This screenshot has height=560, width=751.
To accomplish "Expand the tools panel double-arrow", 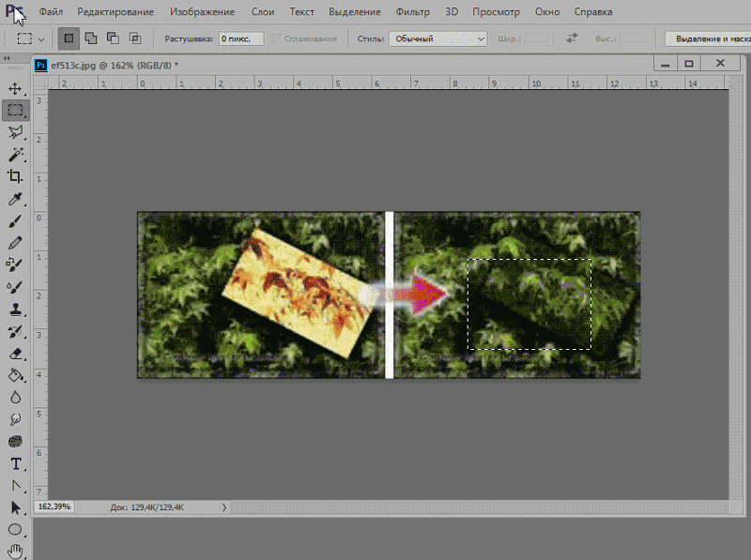I will pos(7,58).
